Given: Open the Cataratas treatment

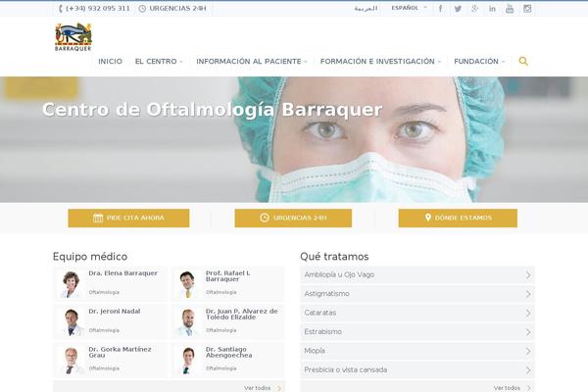Looking at the screenshot, I should [417, 313].
